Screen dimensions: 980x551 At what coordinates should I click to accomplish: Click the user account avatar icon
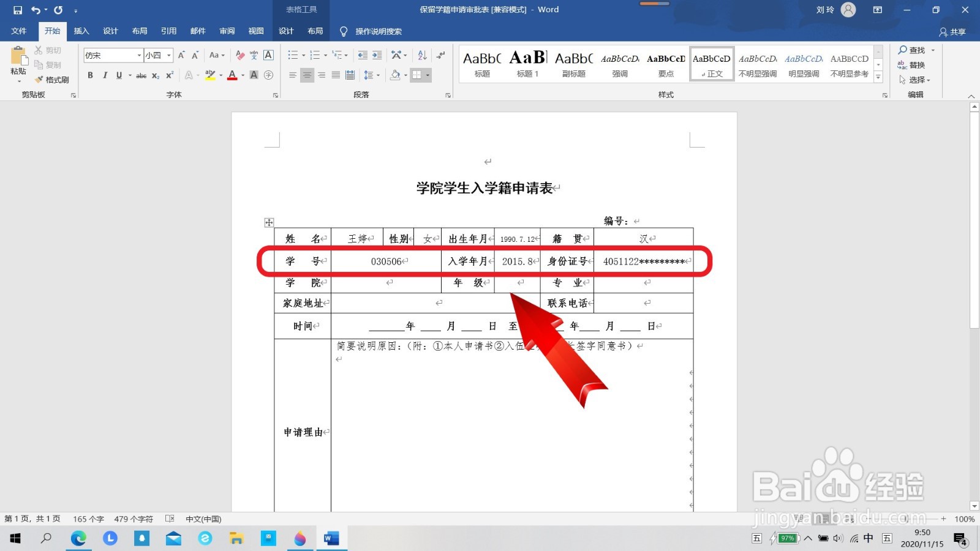pyautogui.click(x=848, y=10)
